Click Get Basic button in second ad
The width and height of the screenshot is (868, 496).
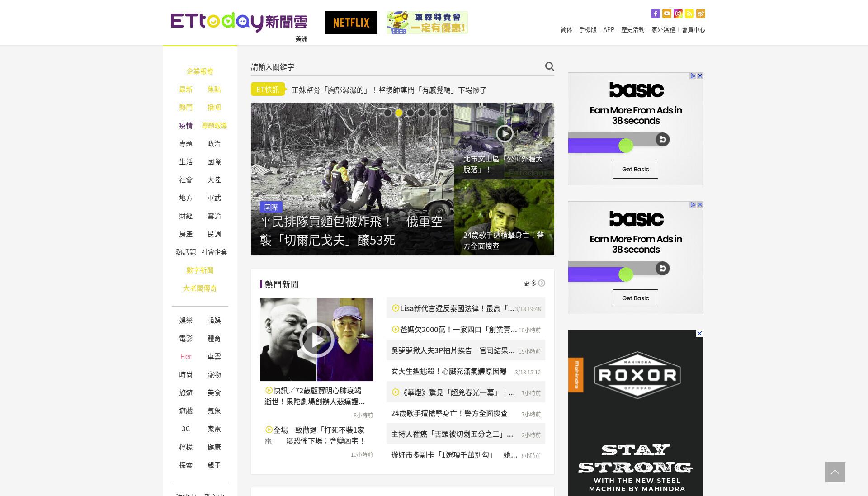click(635, 298)
